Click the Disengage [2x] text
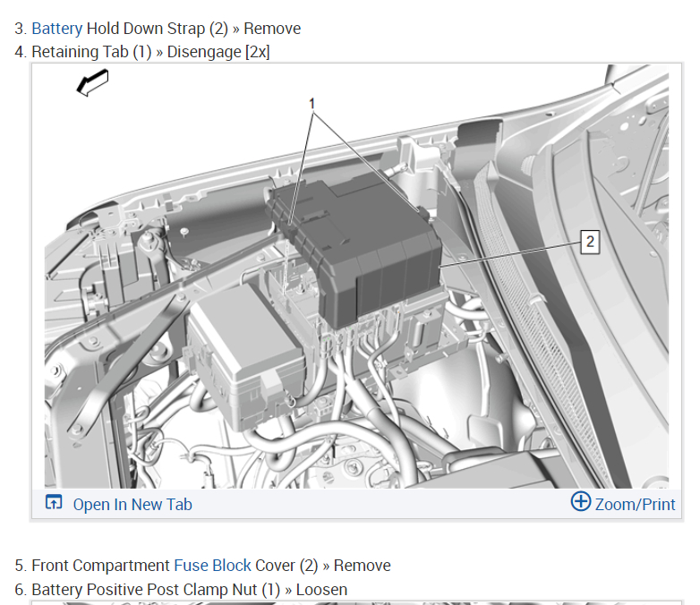Viewport: 700px width, 605px height. (x=218, y=52)
